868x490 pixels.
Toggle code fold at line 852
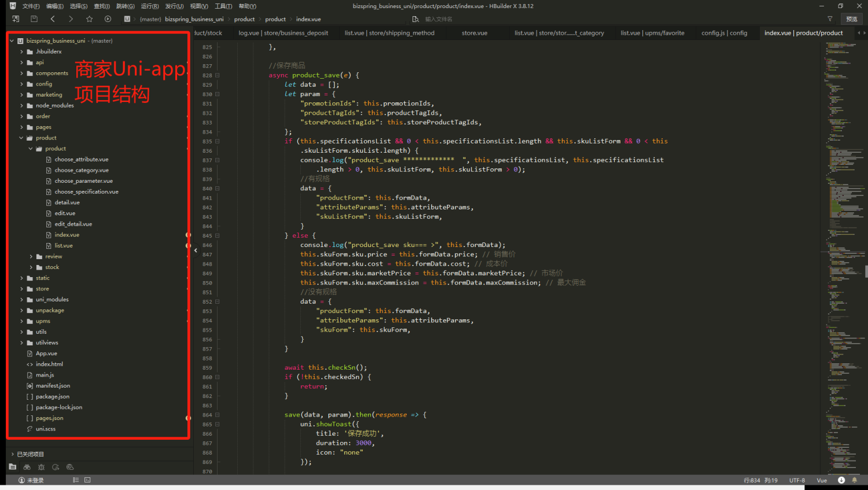click(x=218, y=301)
